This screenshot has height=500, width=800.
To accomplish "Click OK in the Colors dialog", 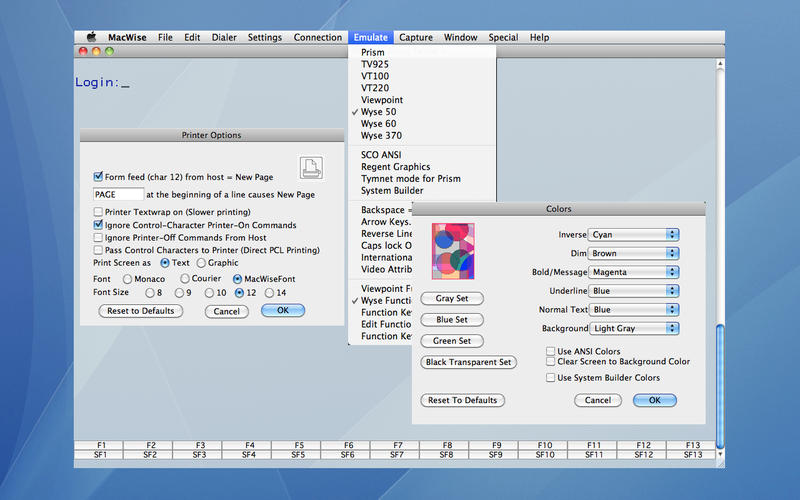I will 655,401.
